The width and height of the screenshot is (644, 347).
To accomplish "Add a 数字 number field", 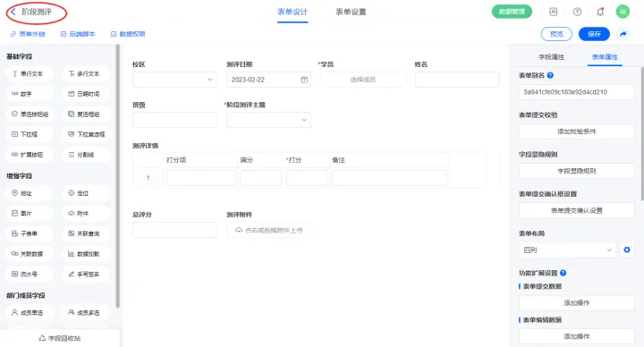I will [x=30, y=94].
